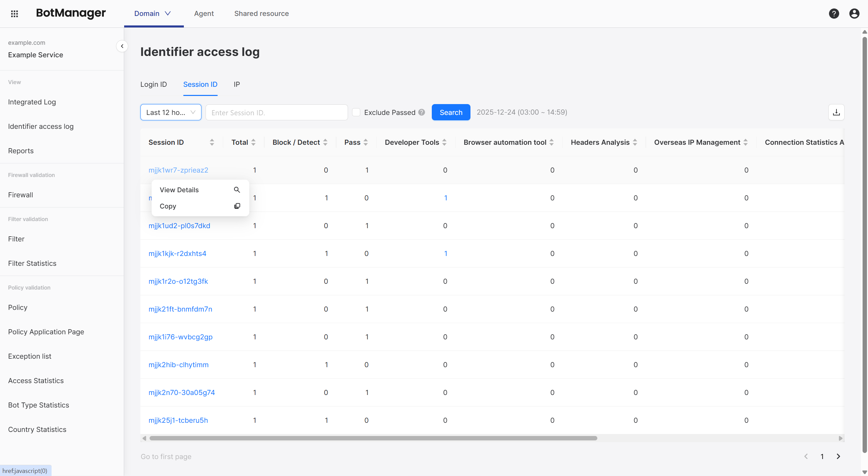
Task: Open the apps grid menu icon
Action: (x=14, y=14)
